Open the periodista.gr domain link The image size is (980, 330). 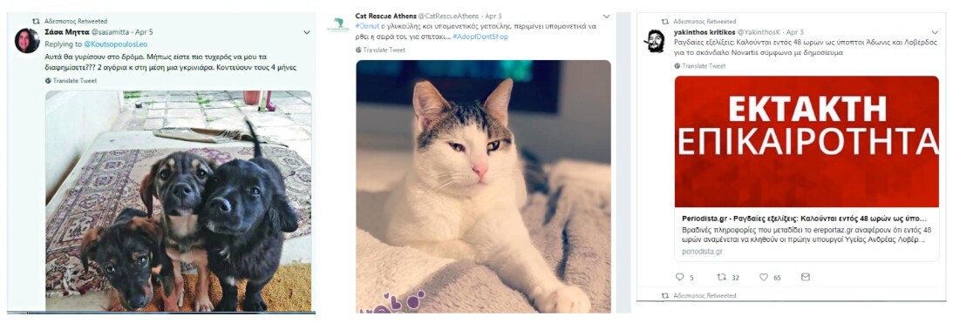click(x=702, y=252)
